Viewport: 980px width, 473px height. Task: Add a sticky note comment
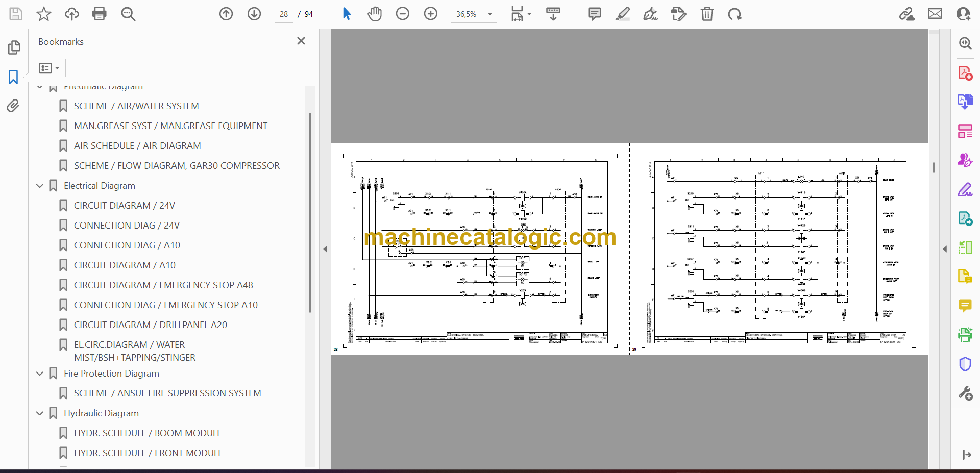595,14
